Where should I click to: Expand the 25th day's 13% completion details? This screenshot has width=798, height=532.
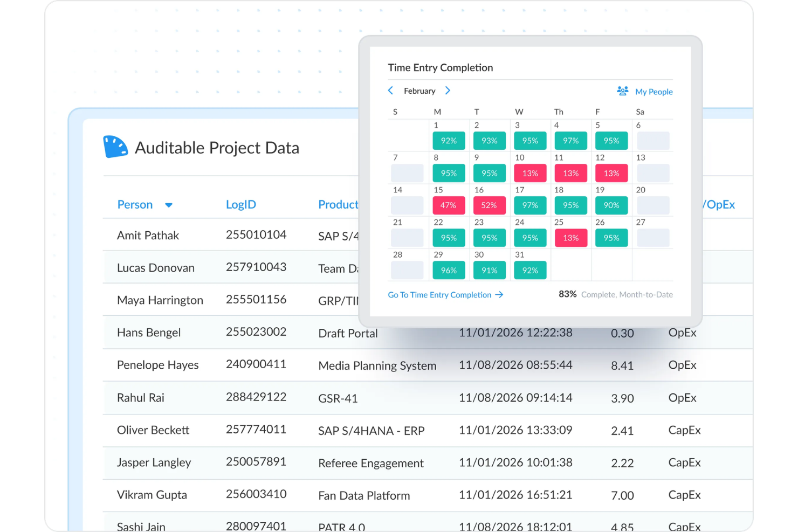coord(570,238)
